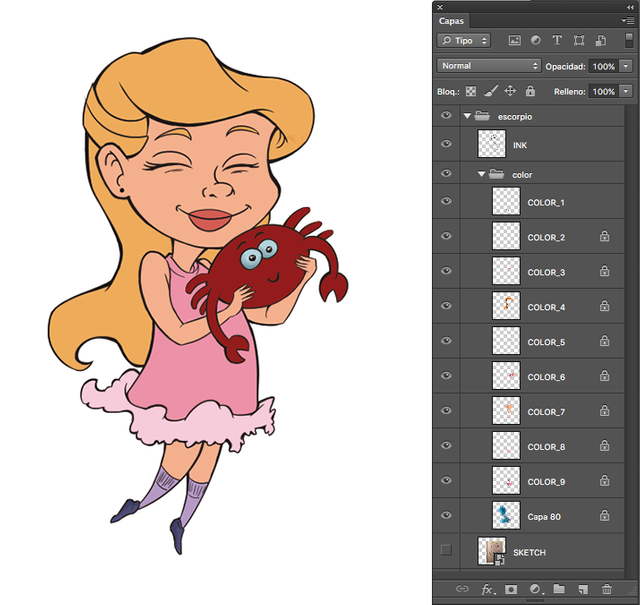Click the lock transparent pixels icon
The height and width of the screenshot is (605, 640).
471,91
